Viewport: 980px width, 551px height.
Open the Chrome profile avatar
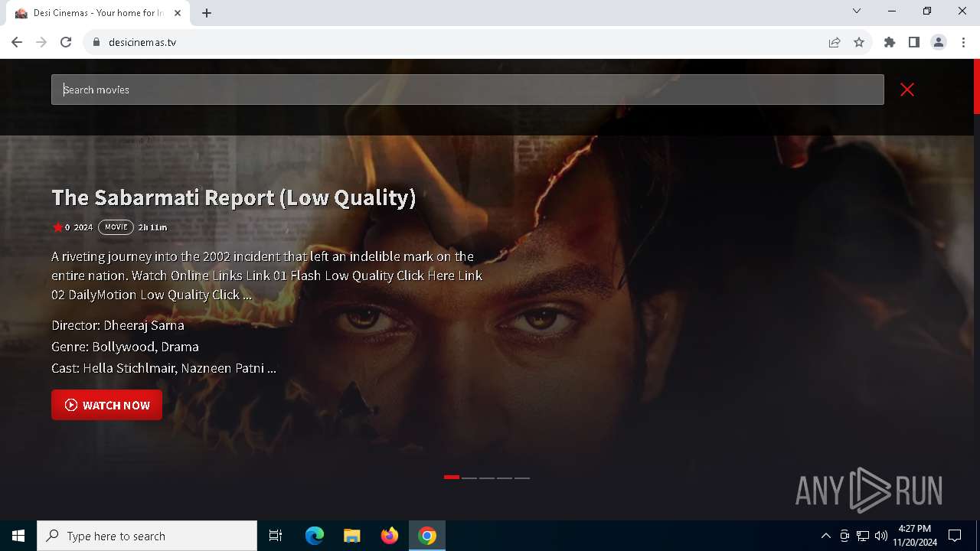939,42
